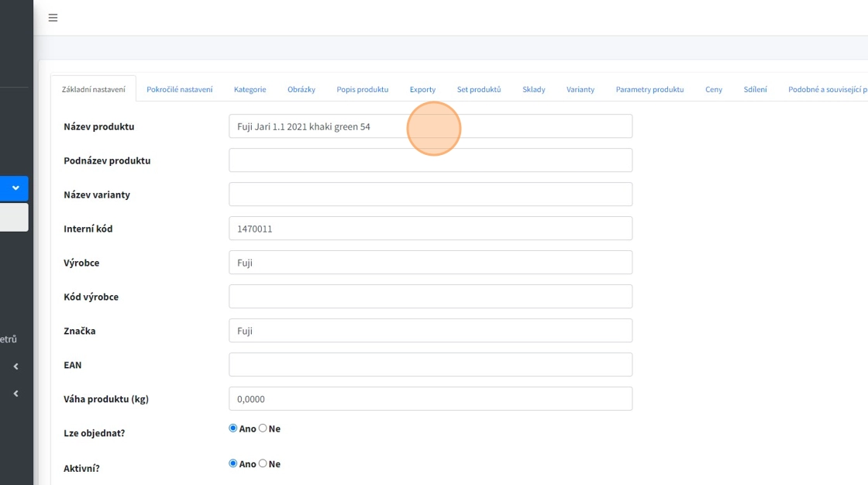Expand the lower left-arrow sidebar chevron
868x485 pixels.
pos(15,394)
